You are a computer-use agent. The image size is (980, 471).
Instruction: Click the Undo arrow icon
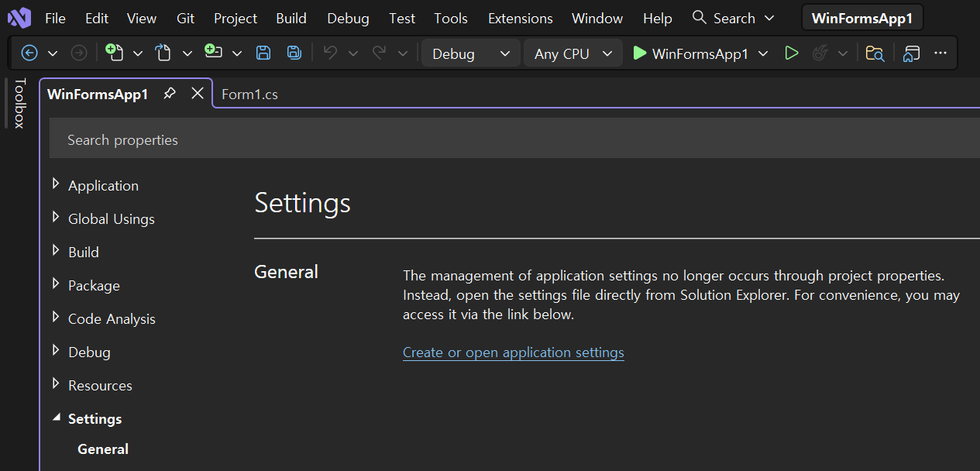331,53
